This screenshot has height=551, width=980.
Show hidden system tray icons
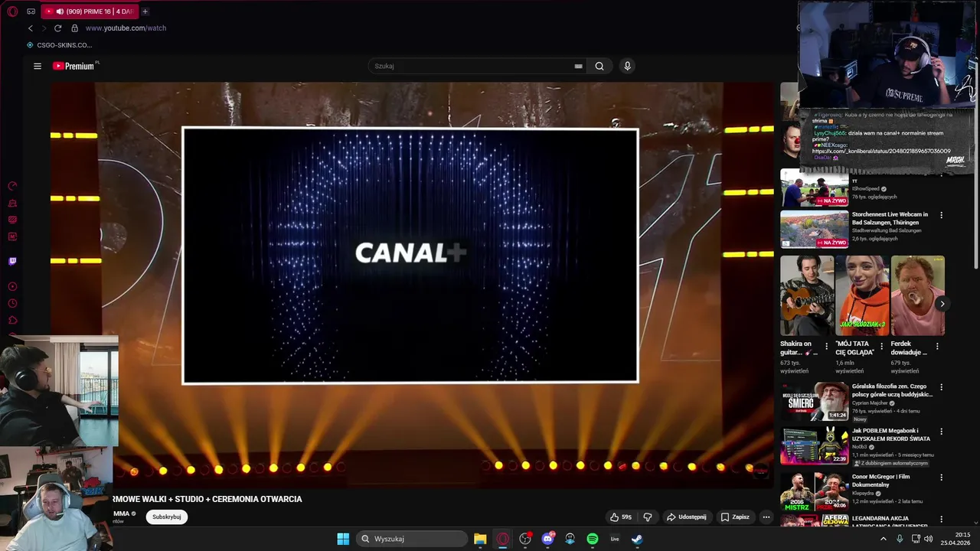click(x=883, y=539)
